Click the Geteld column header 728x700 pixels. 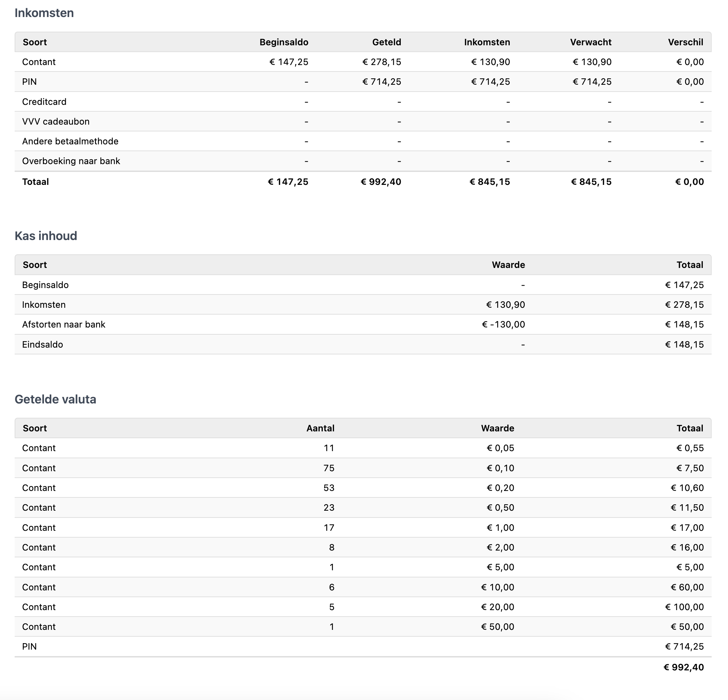point(386,42)
